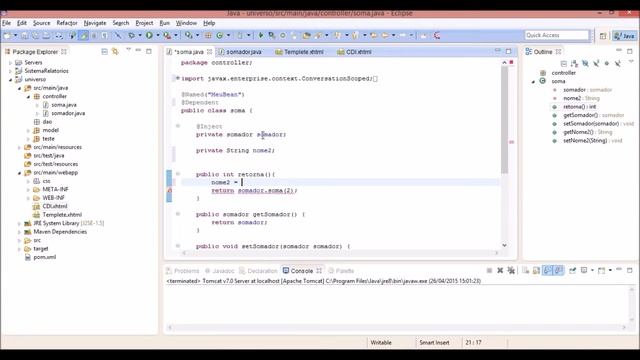Expand the Maven Dependencies node
Viewport: 640px width, 360px height.
pos(19,232)
